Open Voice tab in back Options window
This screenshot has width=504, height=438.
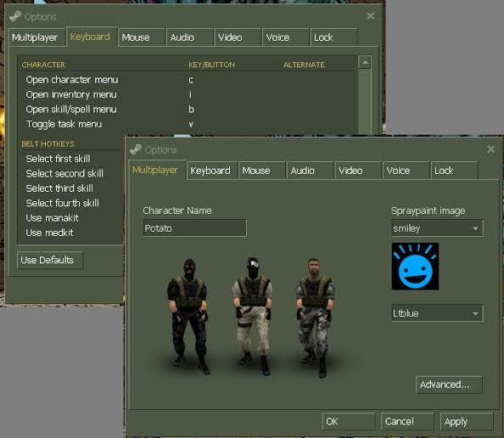285,37
